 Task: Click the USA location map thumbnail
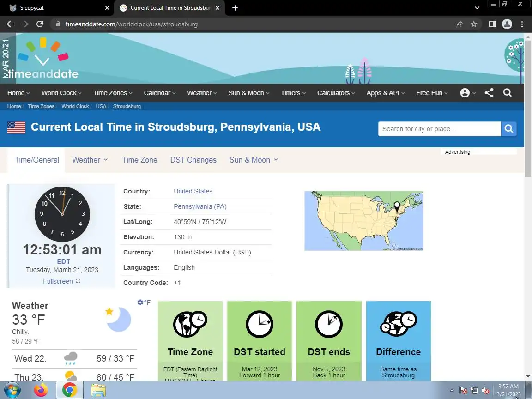364,221
